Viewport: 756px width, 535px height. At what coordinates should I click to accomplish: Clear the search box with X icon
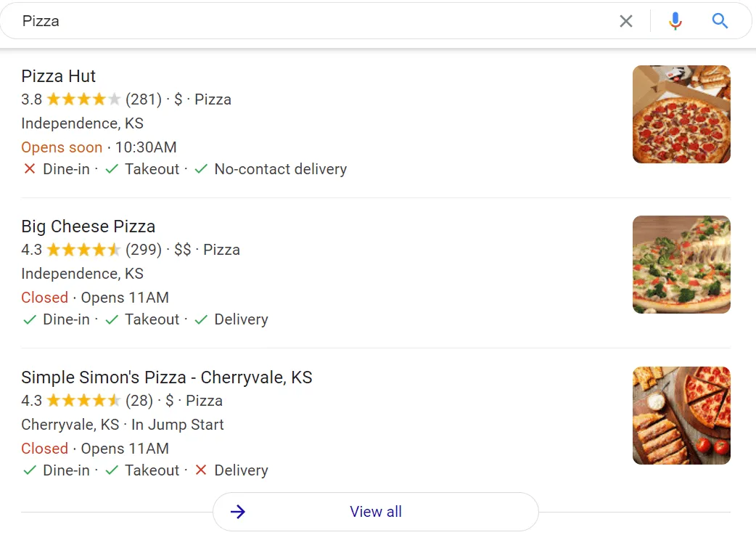pos(626,21)
